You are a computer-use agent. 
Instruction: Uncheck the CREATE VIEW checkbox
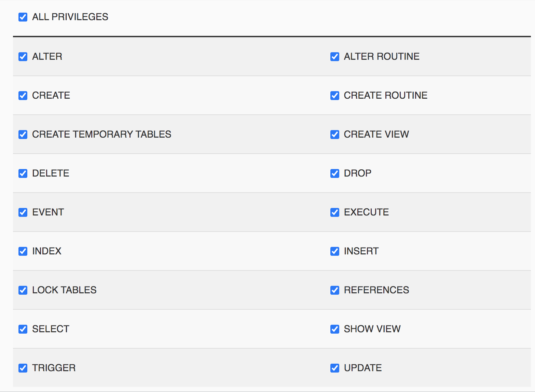coord(335,135)
